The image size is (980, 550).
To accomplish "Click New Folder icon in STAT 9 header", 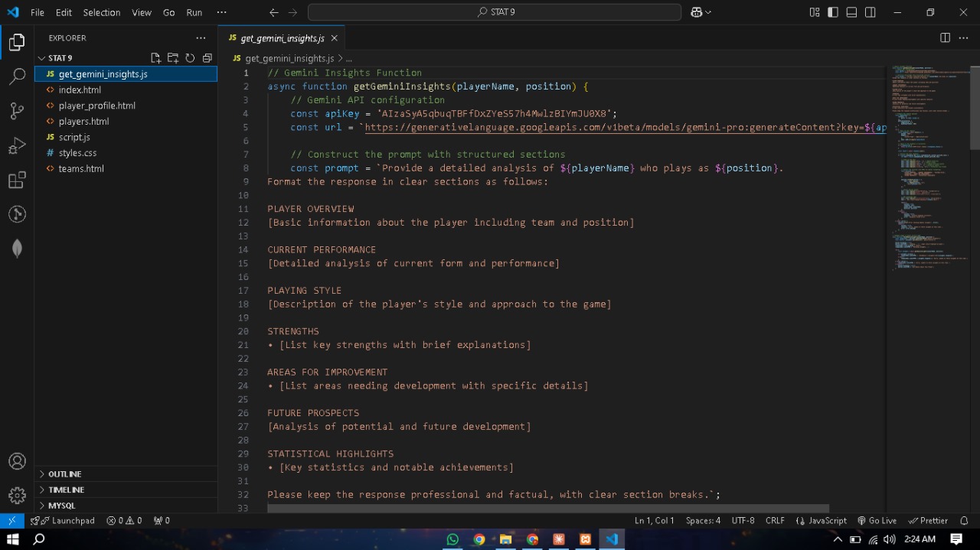I will coord(173,58).
